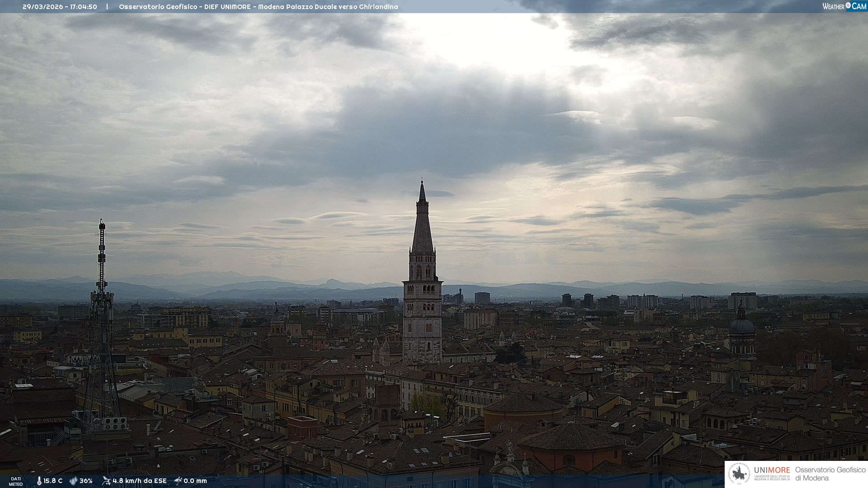Click the camera lens in WeatherCam logo

(x=848, y=5)
